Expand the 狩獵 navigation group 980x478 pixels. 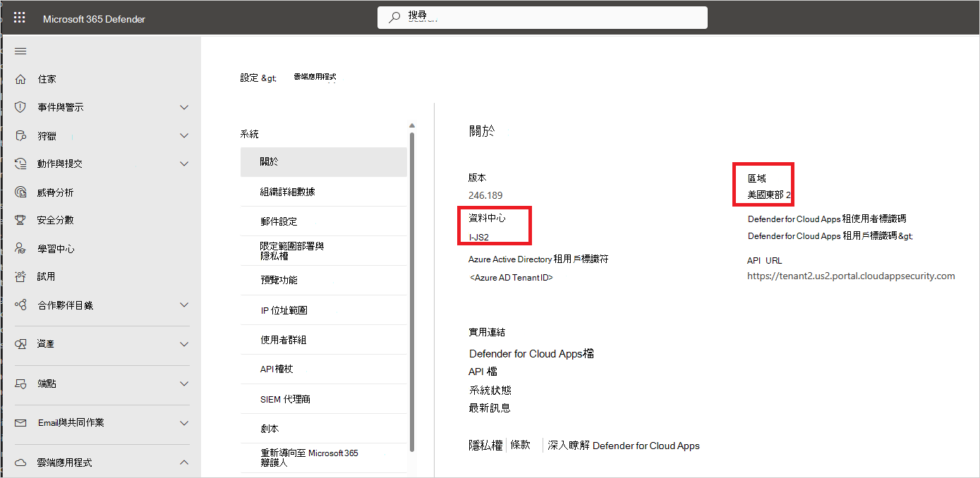pos(183,135)
